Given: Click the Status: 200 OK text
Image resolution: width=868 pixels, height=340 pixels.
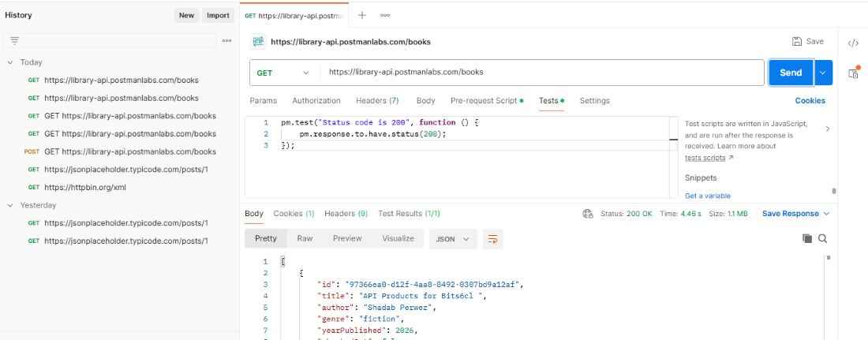Looking at the screenshot, I should tap(626, 214).
